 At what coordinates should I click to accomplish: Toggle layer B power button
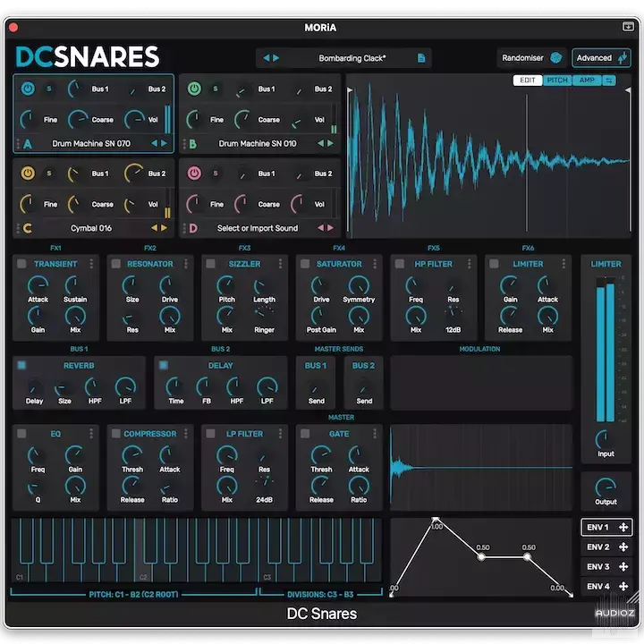click(x=194, y=89)
